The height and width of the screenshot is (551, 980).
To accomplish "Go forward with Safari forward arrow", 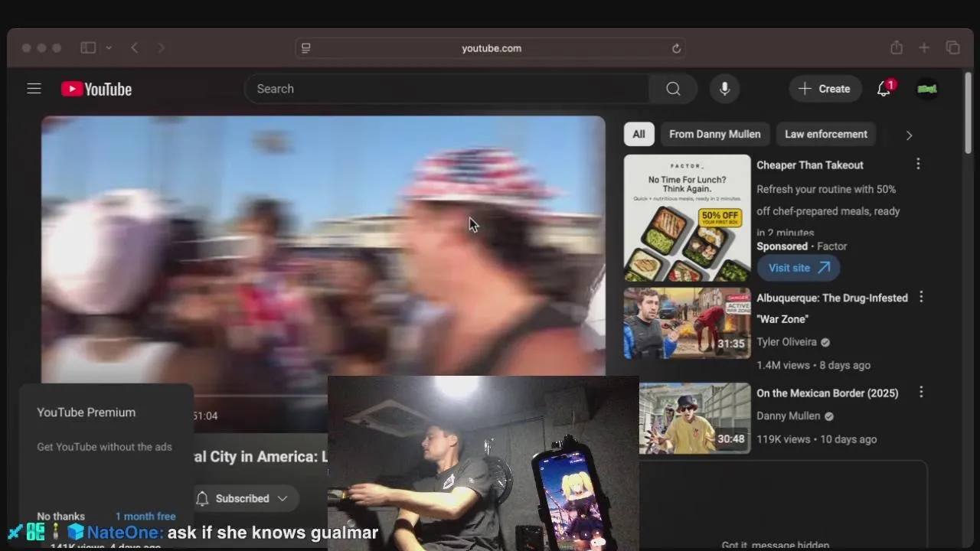I will pos(161,47).
